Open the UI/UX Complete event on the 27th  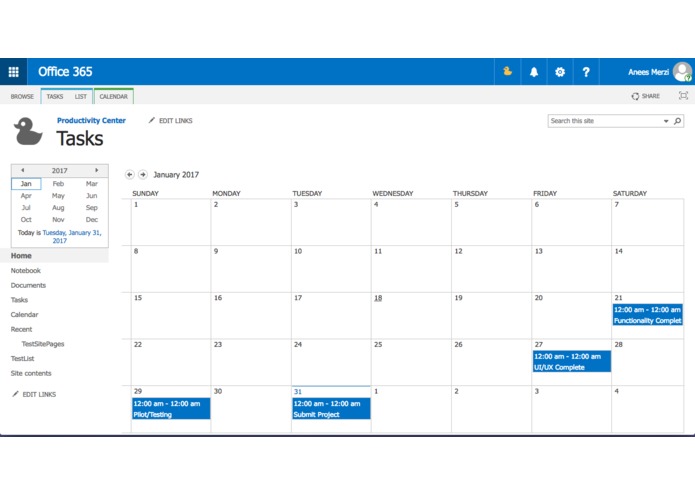572,362
